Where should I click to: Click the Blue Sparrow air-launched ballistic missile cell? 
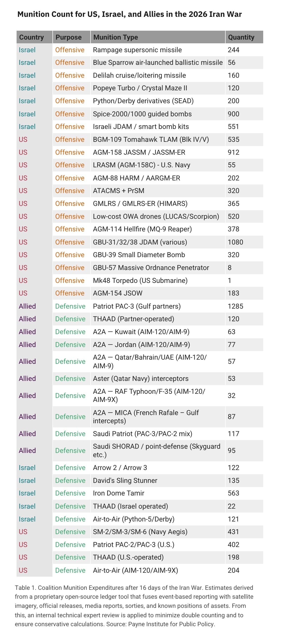158,63
